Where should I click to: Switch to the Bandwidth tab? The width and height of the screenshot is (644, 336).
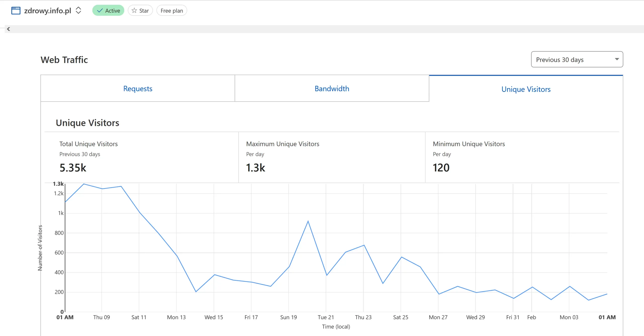tap(332, 88)
